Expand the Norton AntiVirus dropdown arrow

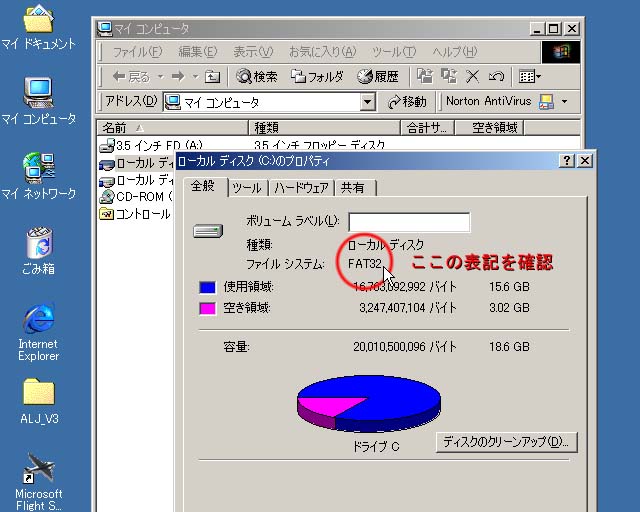564,102
